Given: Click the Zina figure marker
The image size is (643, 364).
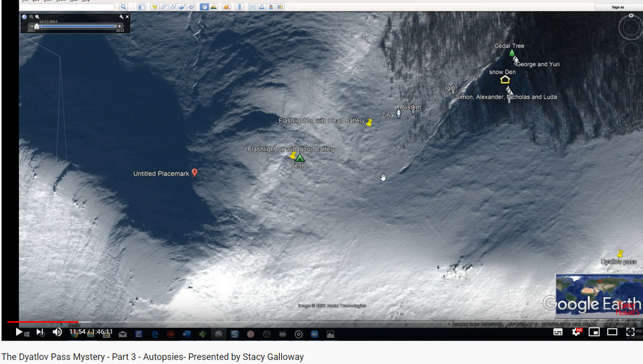Looking at the screenshot, I should click(398, 113).
